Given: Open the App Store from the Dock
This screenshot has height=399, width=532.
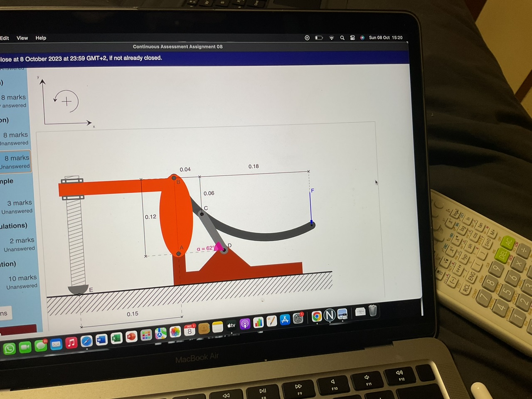Looking at the screenshot, I should (x=285, y=320).
